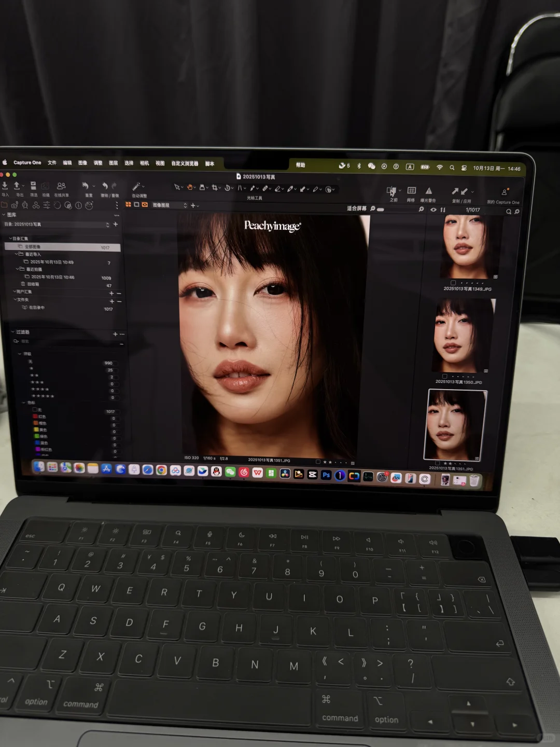The width and height of the screenshot is (560, 747).
Task: Add a user collection with plus button
Action: [x=111, y=293]
